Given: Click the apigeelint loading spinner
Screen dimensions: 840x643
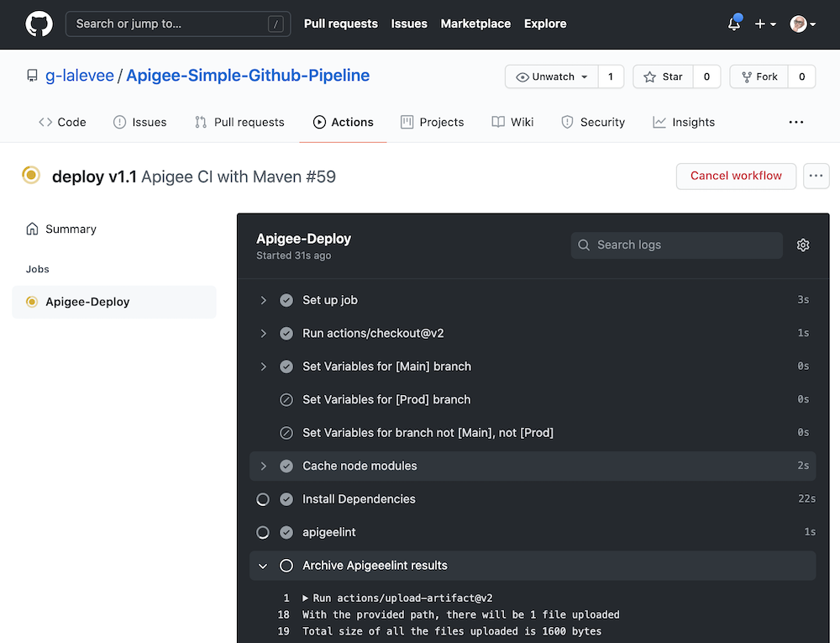Looking at the screenshot, I should pyautogui.click(x=263, y=533).
